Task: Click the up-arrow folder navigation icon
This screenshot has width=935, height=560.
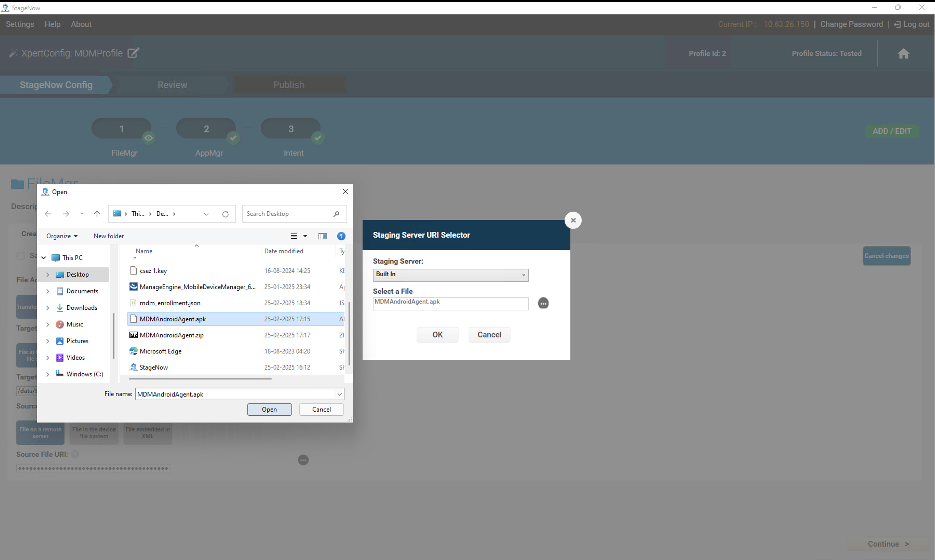Action: (x=97, y=214)
